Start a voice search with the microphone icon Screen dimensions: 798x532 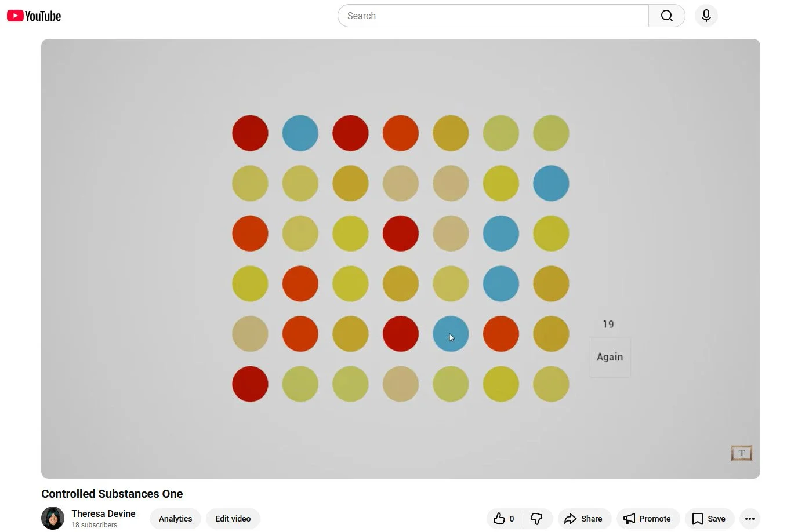(x=706, y=16)
